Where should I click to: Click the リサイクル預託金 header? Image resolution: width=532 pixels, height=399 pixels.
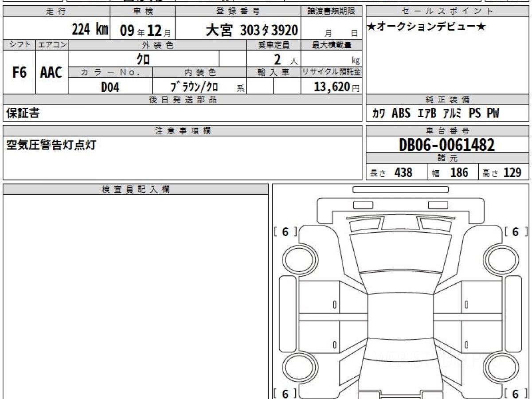tap(332, 72)
